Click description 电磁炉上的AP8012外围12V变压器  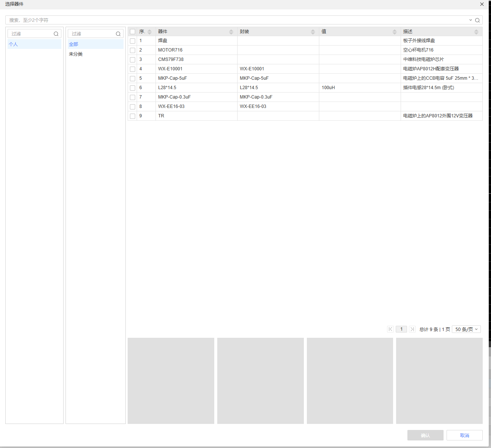pyautogui.click(x=438, y=116)
